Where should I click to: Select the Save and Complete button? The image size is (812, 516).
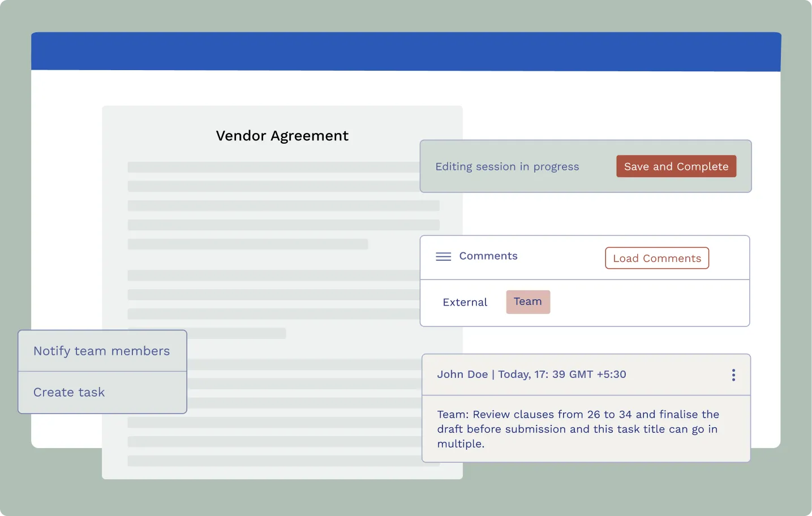pos(676,166)
